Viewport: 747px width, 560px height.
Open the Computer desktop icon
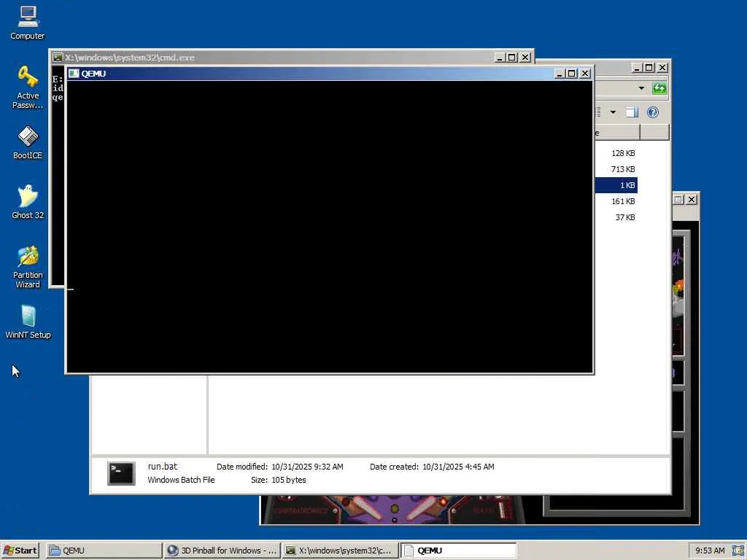pos(28,23)
